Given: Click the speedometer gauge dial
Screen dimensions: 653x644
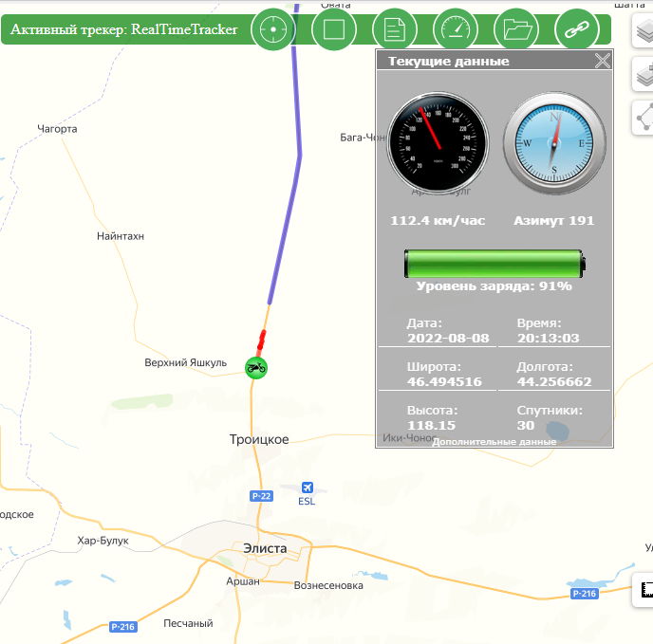Looking at the screenshot, I should (438, 143).
